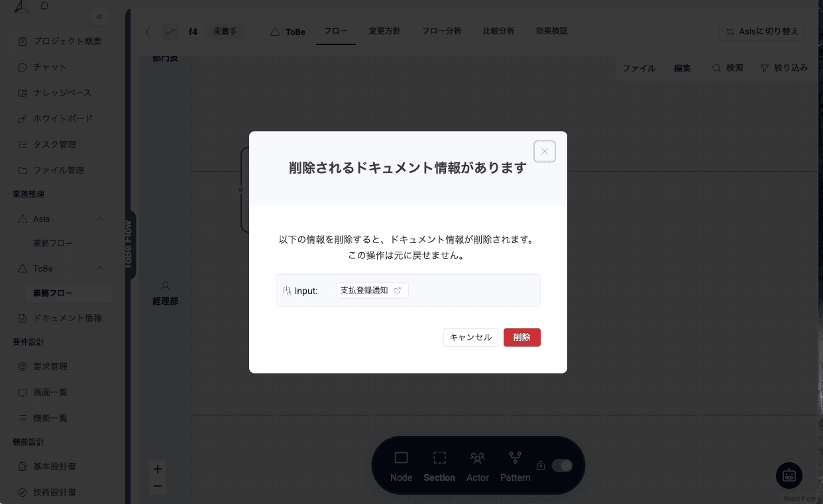
Task: Open the AI assistant robot button
Action: (789, 476)
